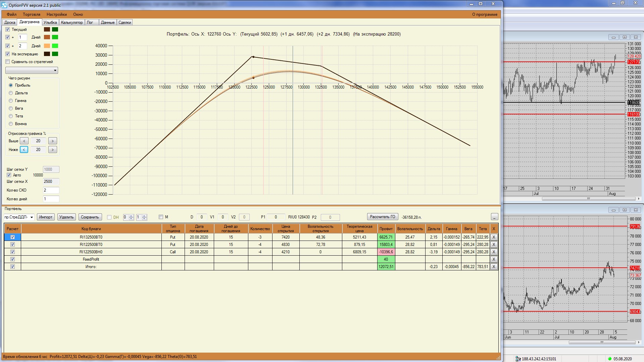Screen dimensions: 644x362
Task: Click the first DH spinner showing 0
Action: (x=129, y=217)
